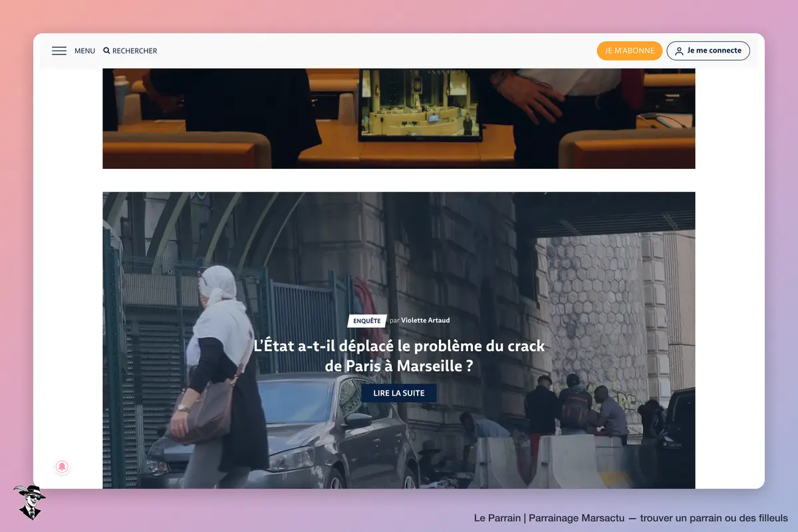Click the Le Parrain mascot logo
The width and height of the screenshot is (798, 532).
(x=29, y=502)
